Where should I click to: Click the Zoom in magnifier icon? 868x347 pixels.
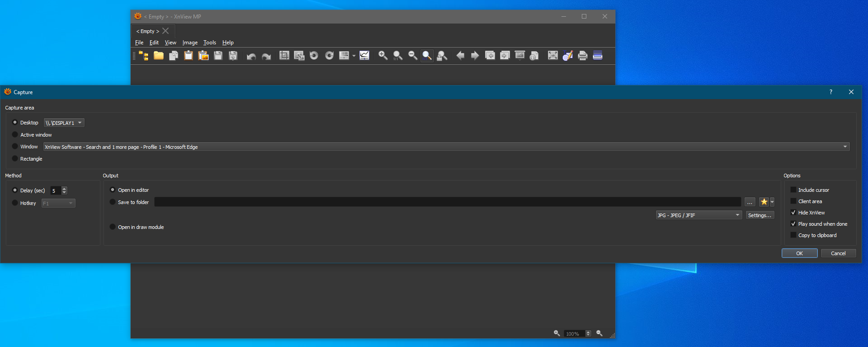383,56
